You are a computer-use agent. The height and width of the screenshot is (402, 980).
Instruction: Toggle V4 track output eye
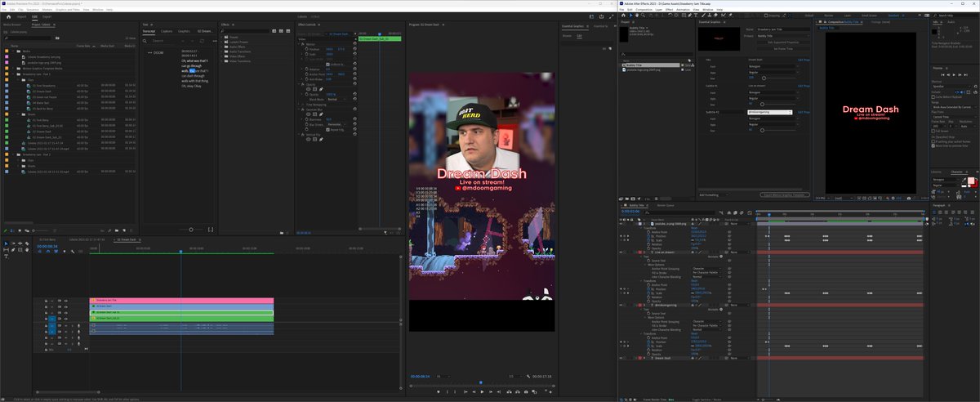[66, 301]
